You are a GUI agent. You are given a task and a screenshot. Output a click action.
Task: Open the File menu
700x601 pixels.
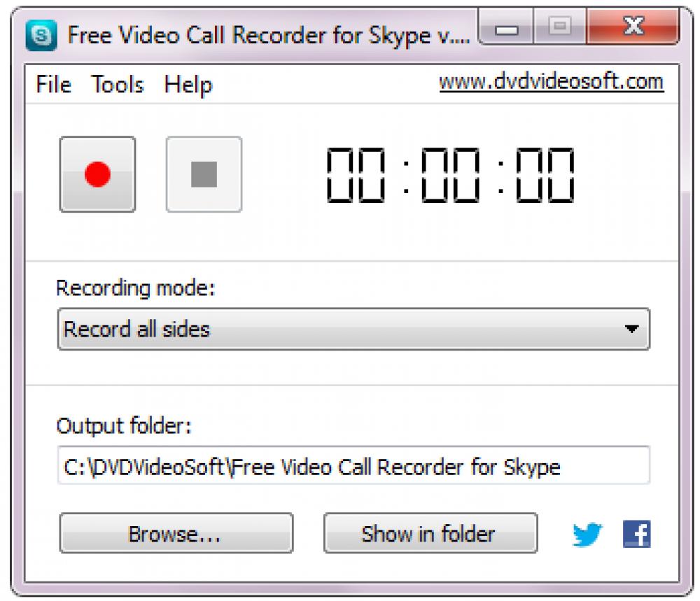point(52,85)
